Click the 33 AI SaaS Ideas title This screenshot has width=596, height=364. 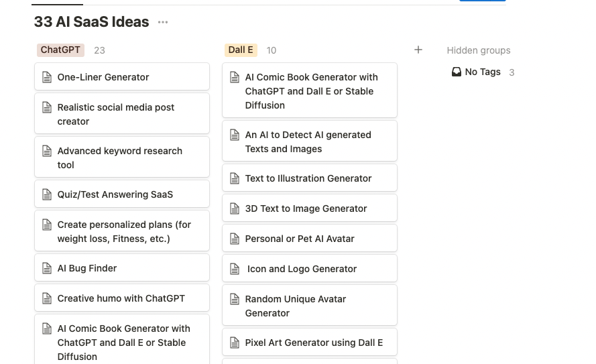click(91, 22)
